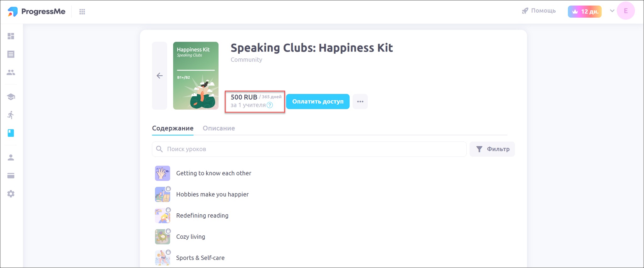The height and width of the screenshot is (268, 644).
Task: Open the Getting to know each other lesson
Action: (214, 173)
